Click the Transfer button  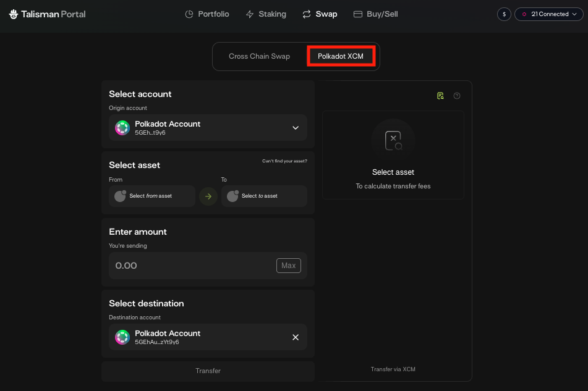click(x=208, y=371)
